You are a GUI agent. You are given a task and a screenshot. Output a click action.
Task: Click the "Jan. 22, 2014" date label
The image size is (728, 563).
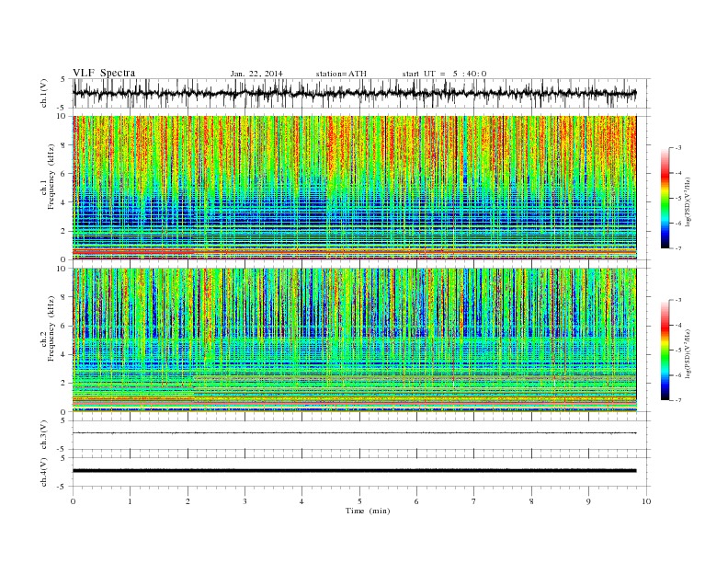[x=256, y=74]
